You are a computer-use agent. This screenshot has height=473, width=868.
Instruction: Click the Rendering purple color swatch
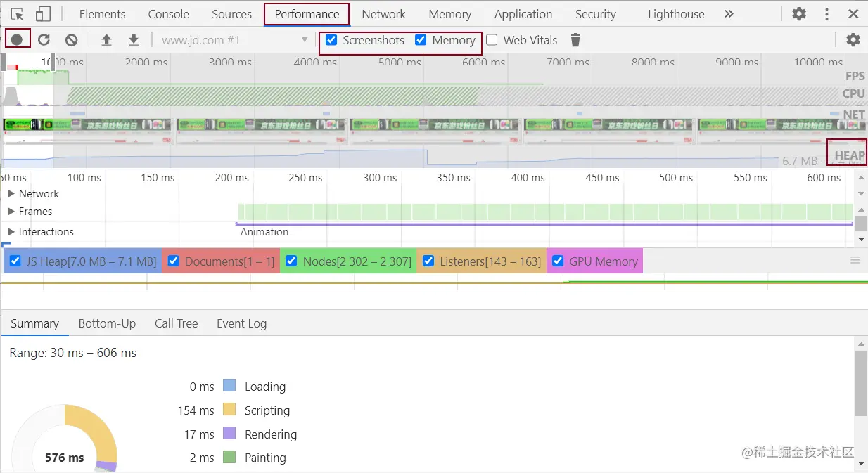(x=229, y=434)
